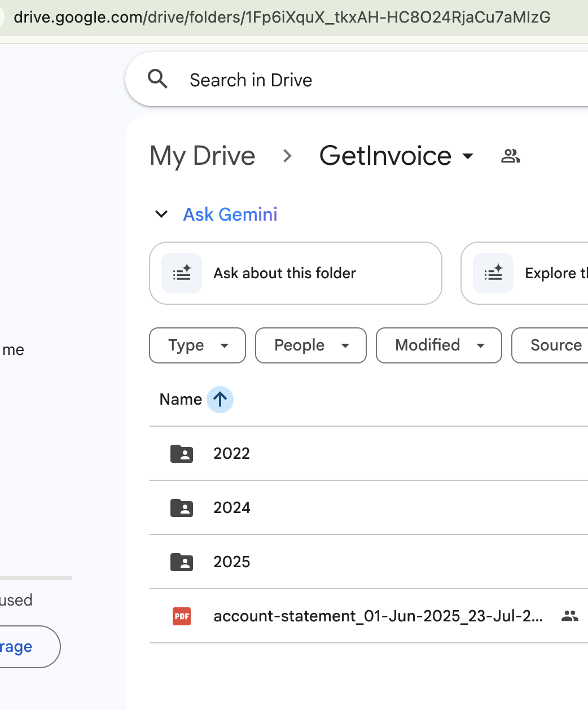The width and height of the screenshot is (588, 710).
Task: Click the 2025 shared folder icon
Action: 182,562
